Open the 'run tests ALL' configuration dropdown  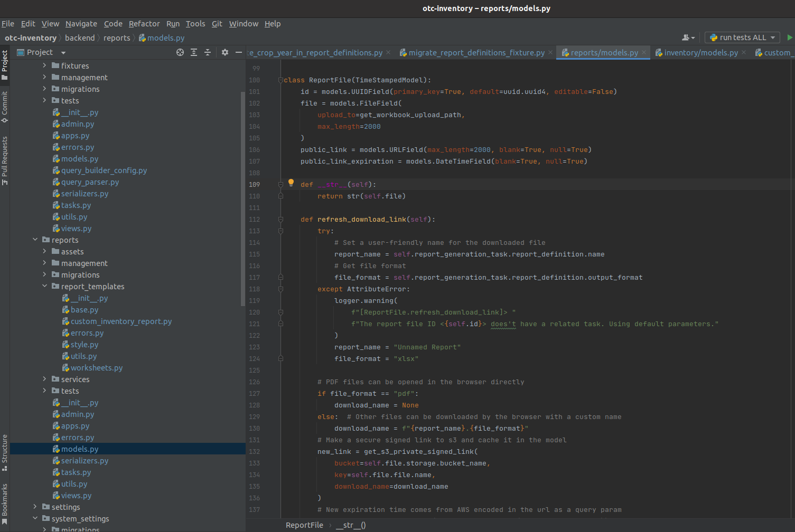click(x=742, y=37)
